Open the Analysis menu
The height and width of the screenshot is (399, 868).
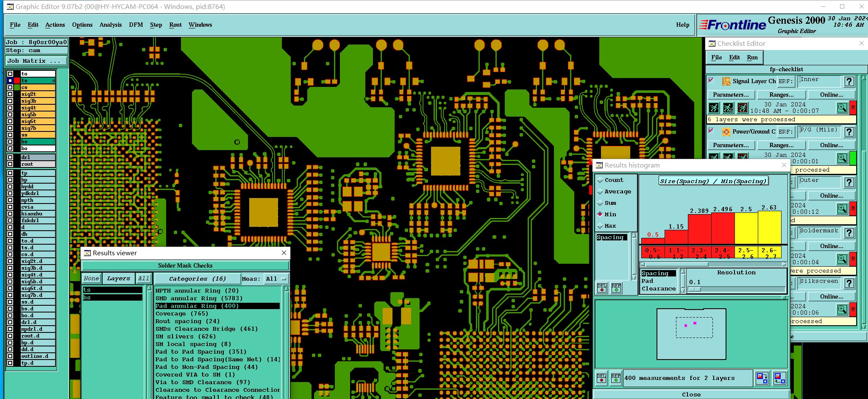(111, 25)
